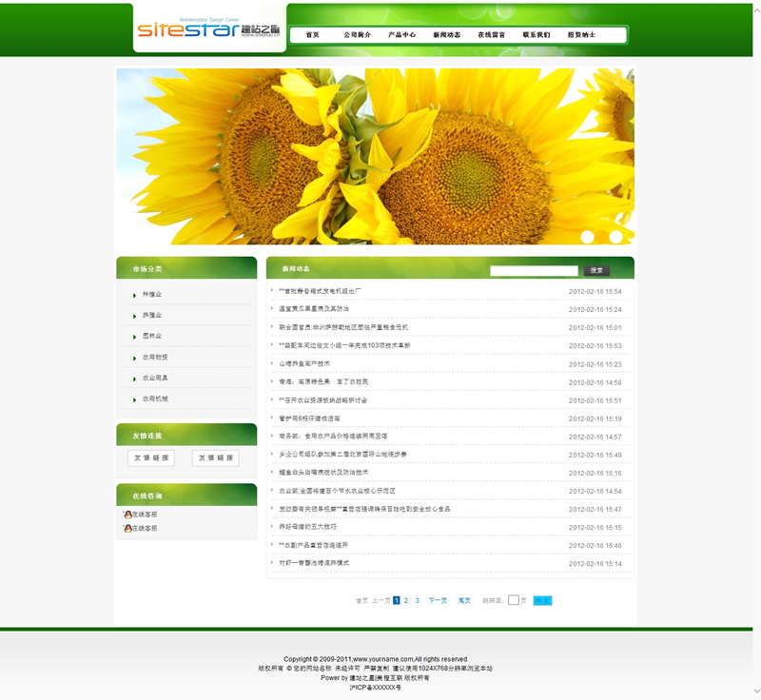This screenshot has width=761, height=700.
Task: Click the second white banner slide dot
Action: point(615,236)
